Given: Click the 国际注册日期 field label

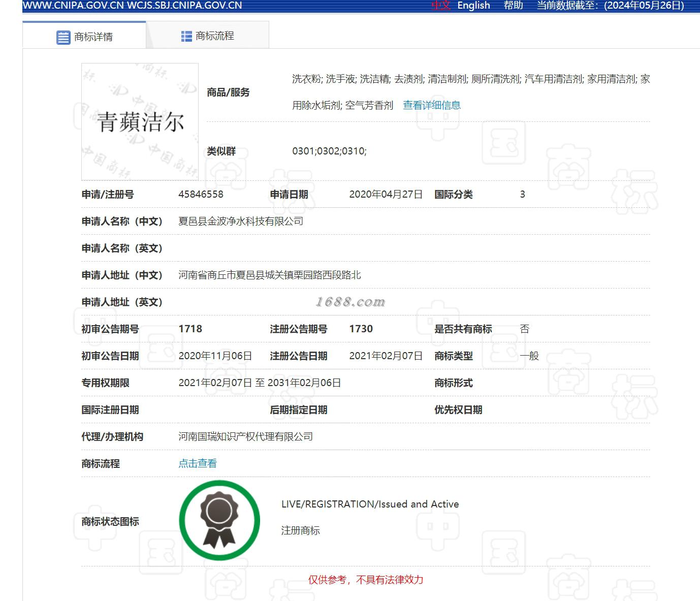Looking at the screenshot, I should pos(110,409).
